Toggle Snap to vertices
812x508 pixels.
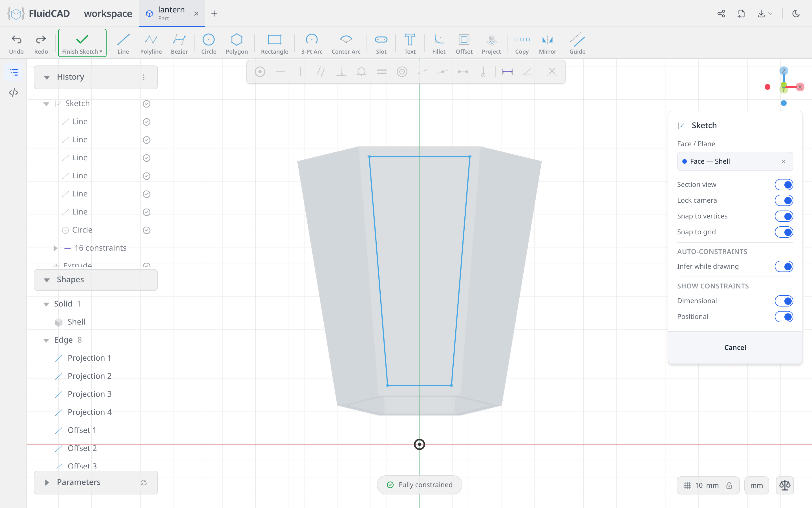click(784, 216)
